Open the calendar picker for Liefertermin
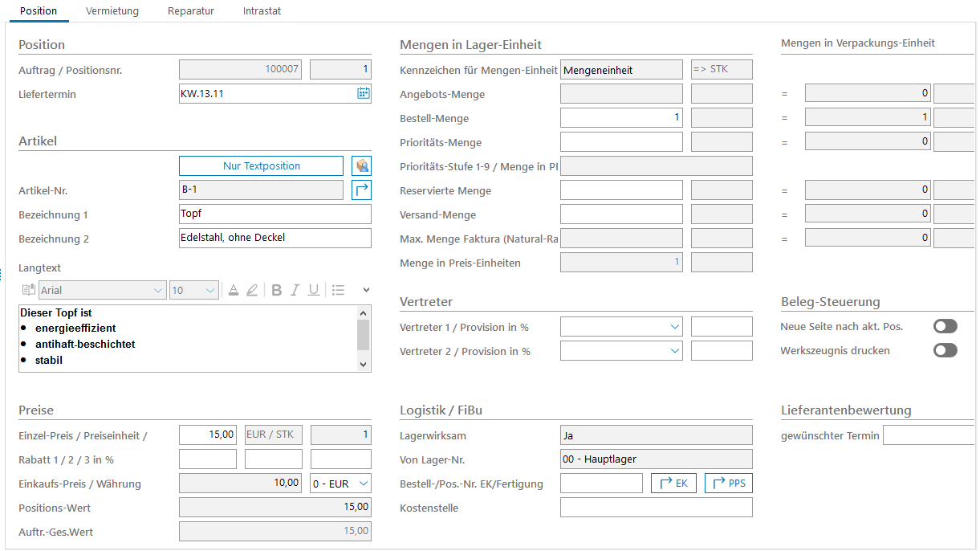 (x=363, y=94)
